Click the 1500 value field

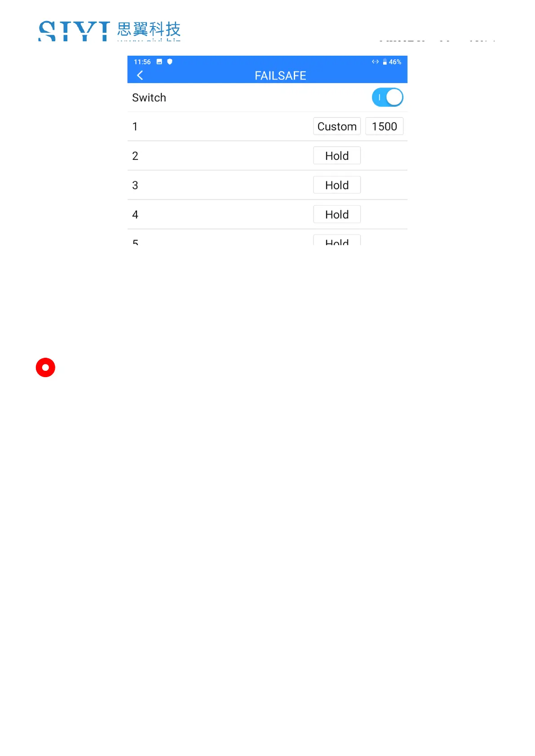pyautogui.click(x=384, y=127)
